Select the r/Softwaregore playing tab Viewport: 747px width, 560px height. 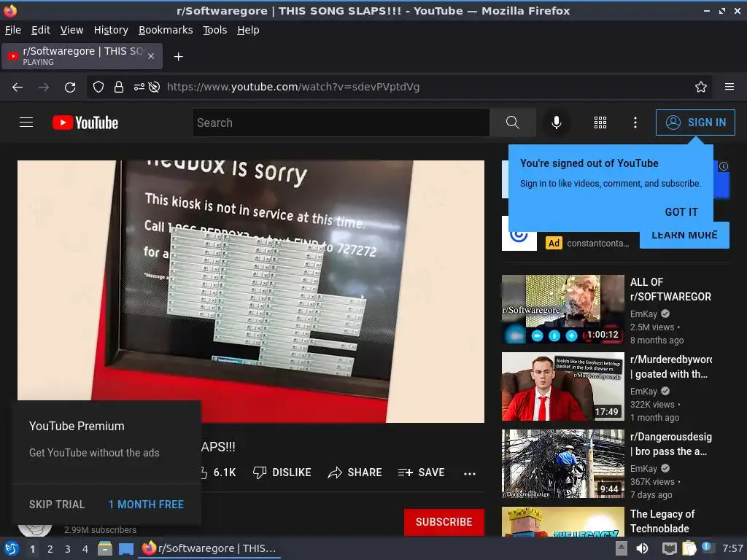pyautogui.click(x=82, y=56)
